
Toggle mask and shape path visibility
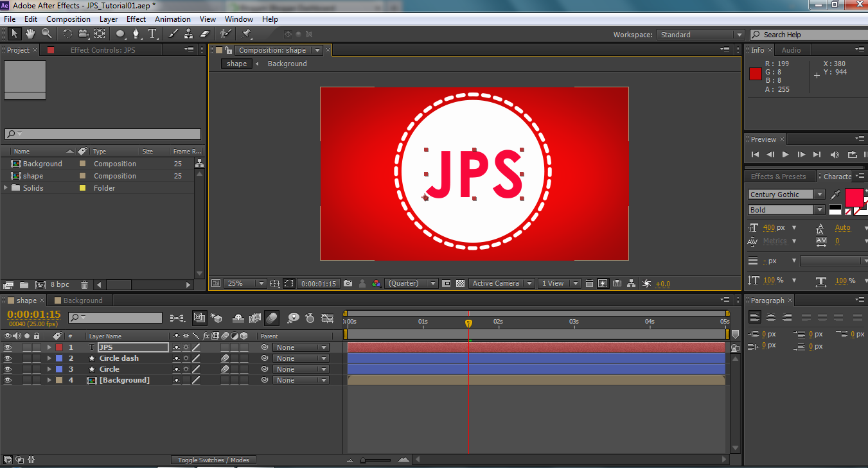(x=289, y=283)
